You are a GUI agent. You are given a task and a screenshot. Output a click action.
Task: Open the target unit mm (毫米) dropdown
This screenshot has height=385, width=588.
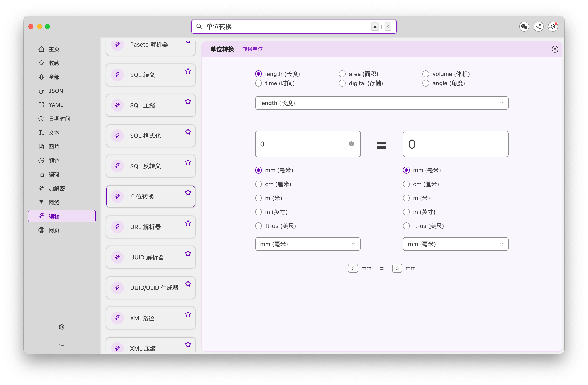coord(456,244)
